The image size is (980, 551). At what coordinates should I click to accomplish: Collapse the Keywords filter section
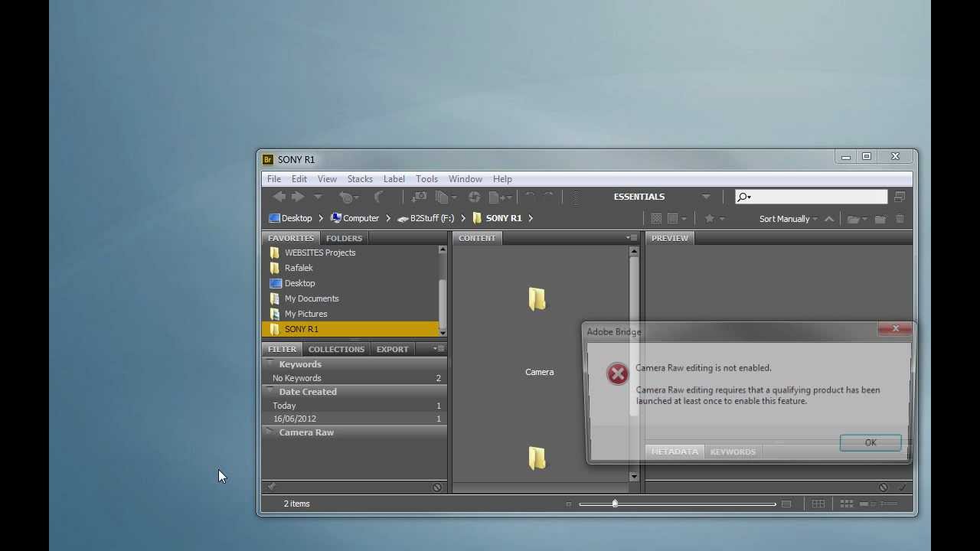point(269,364)
